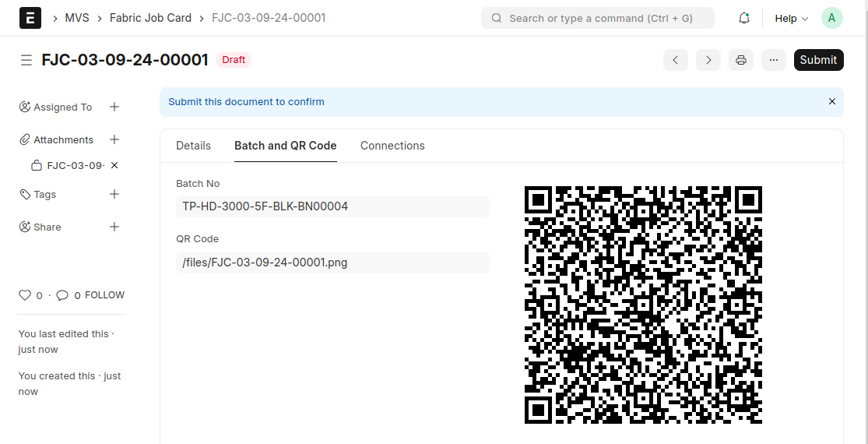Switch to the Connections tab

pos(392,146)
